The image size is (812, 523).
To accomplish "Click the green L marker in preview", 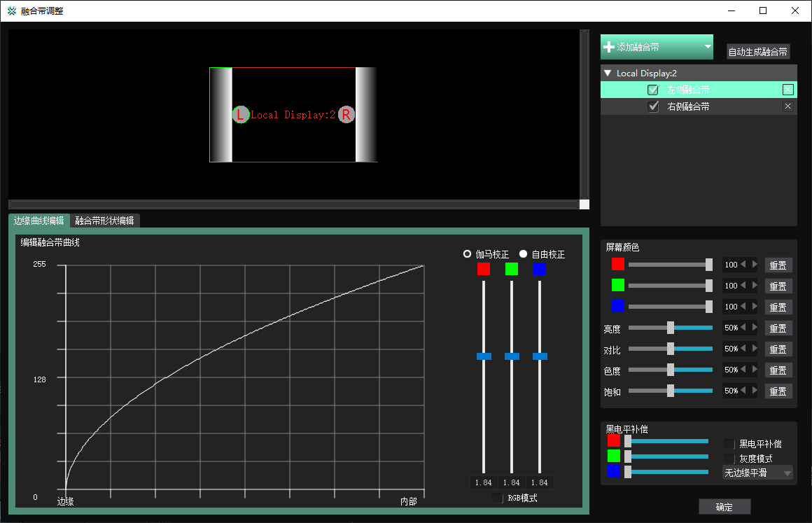I will (x=240, y=115).
